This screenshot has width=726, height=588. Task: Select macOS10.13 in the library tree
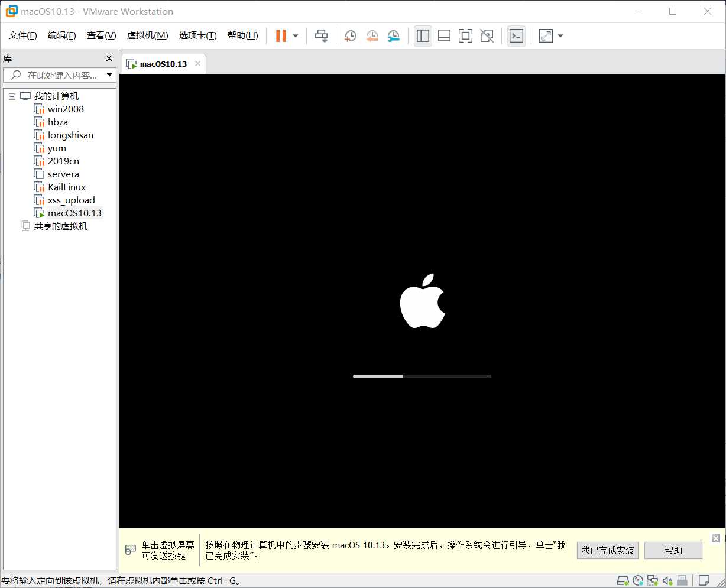coord(74,213)
